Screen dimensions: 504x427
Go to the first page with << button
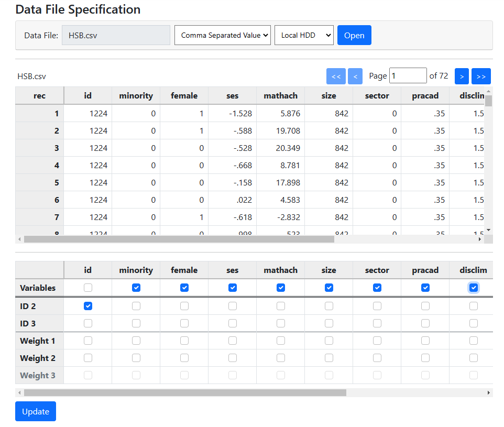tap(336, 76)
